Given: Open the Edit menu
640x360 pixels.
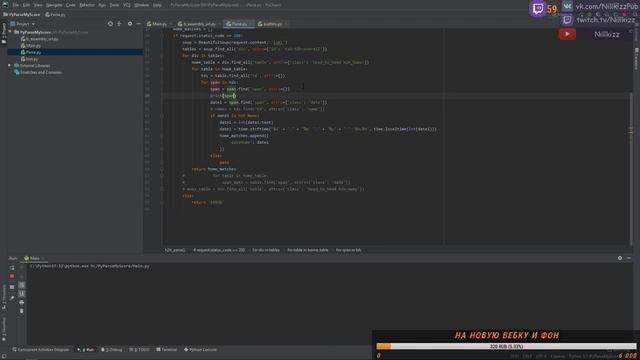Looking at the screenshot, I should point(26,5).
